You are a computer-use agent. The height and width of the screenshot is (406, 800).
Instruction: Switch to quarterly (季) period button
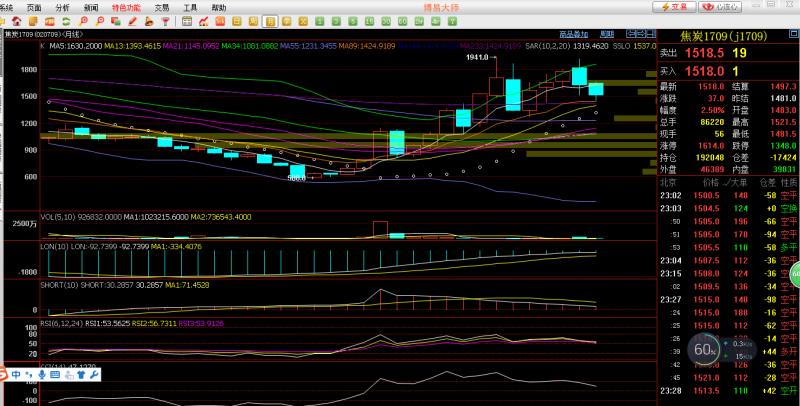tap(287, 21)
